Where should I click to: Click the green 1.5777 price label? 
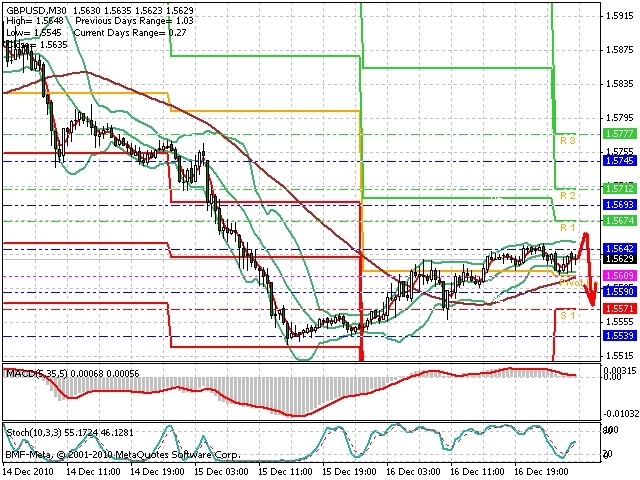click(x=620, y=134)
